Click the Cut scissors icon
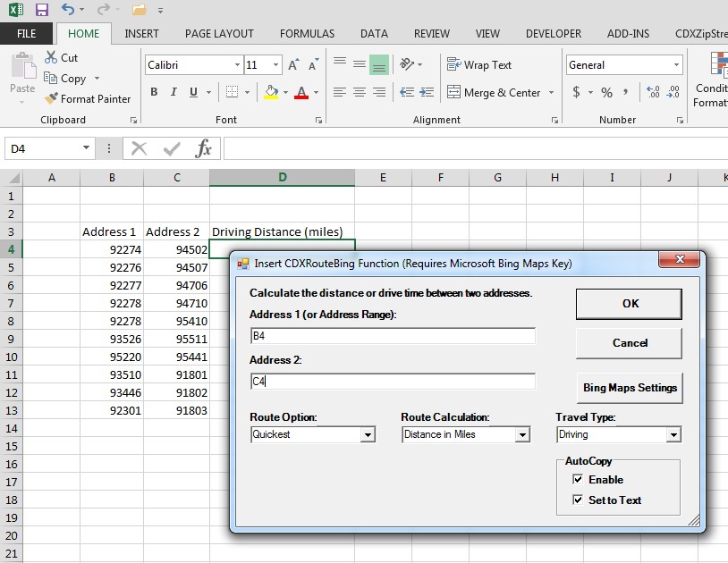This screenshot has width=728, height=563. point(51,57)
